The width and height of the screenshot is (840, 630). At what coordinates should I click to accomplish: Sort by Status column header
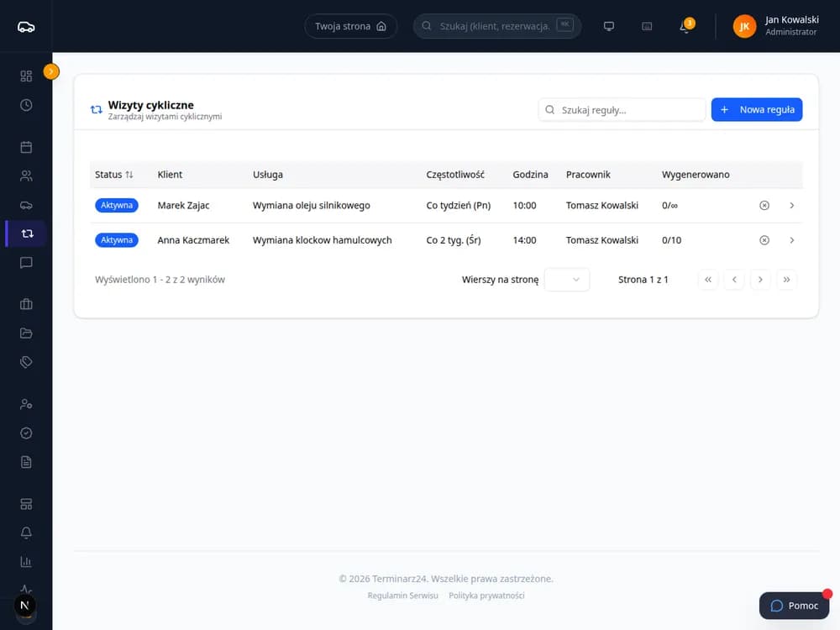pyautogui.click(x=114, y=175)
